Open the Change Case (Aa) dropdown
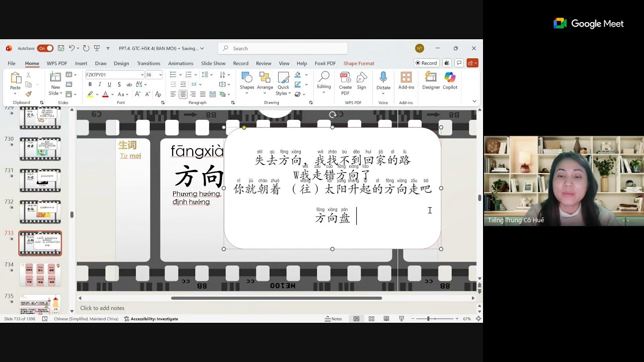 click(122, 94)
